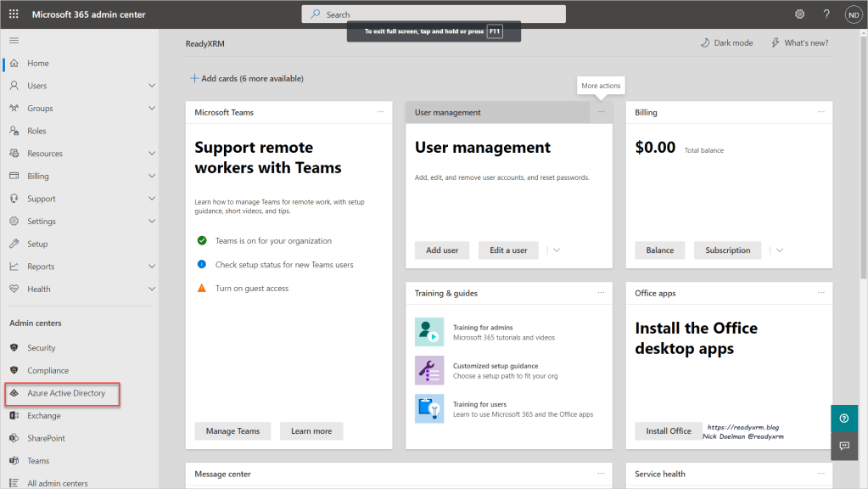Image resolution: width=868 pixels, height=489 pixels.
Task: Open the ND account profile avatar
Action: (853, 14)
